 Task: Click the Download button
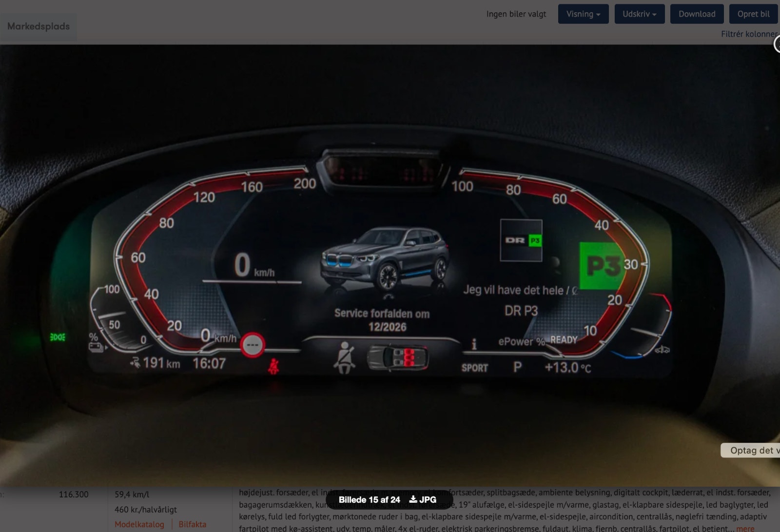[x=697, y=14]
